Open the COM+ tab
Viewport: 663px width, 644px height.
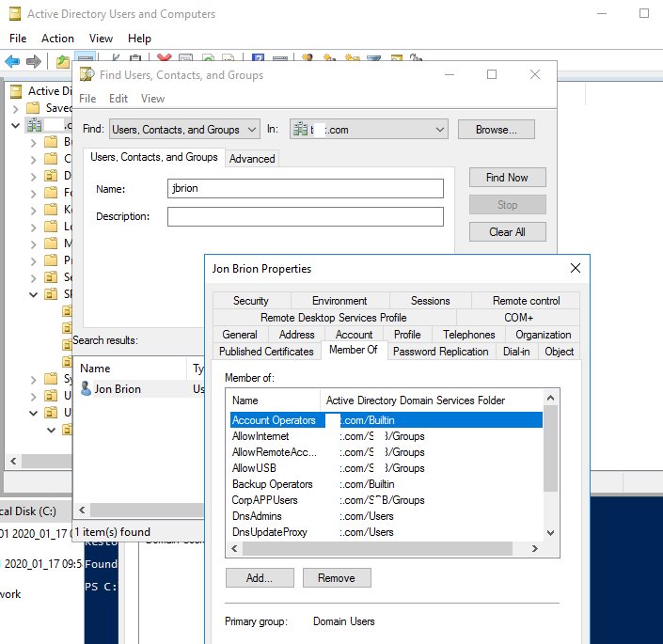[518, 318]
